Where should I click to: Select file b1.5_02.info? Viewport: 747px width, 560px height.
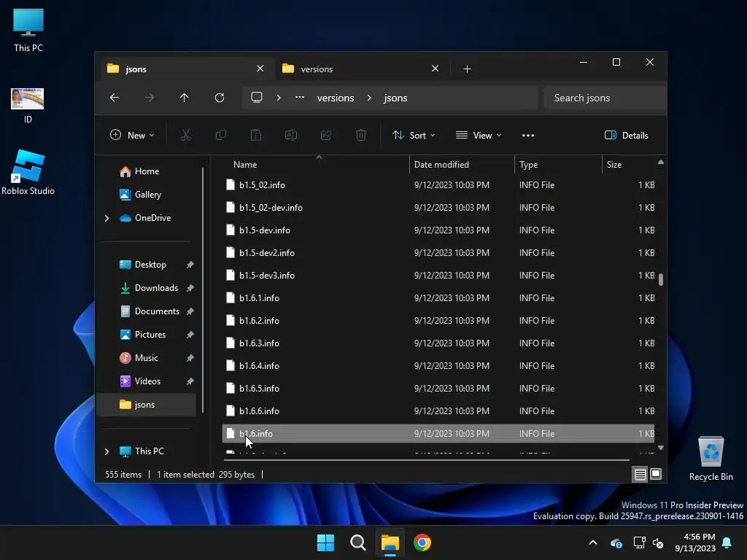tap(438, 184)
